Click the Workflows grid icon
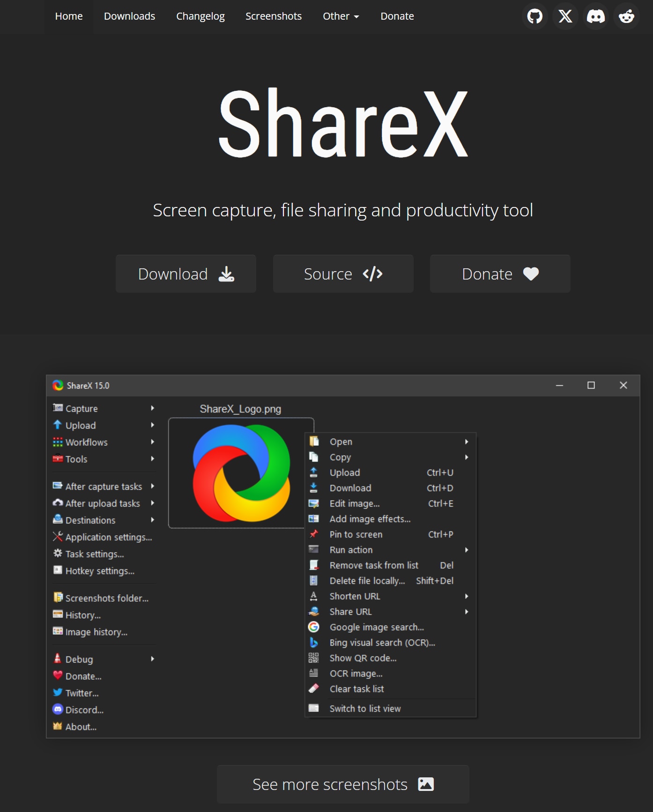653x812 pixels. coord(58,442)
